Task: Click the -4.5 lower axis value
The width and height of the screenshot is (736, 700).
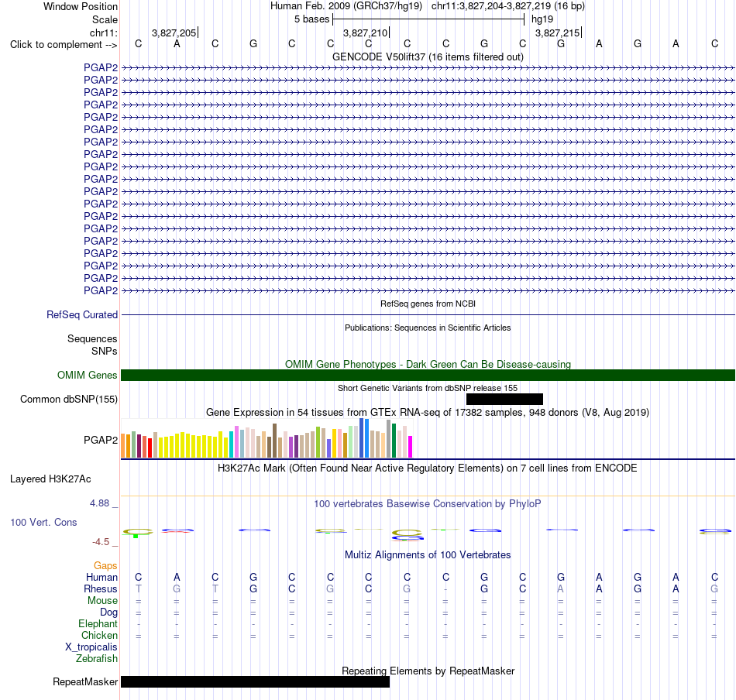Action: pos(101,542)
